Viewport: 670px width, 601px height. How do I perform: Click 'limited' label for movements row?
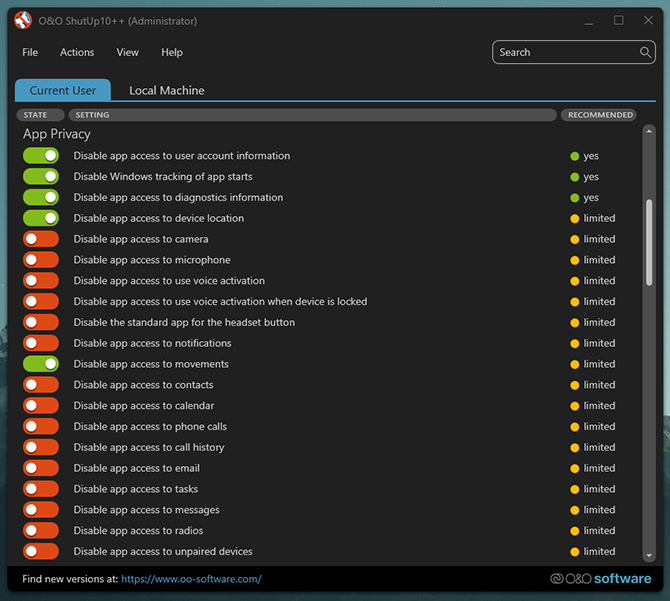pyautogui.click(x=599, y=364)
